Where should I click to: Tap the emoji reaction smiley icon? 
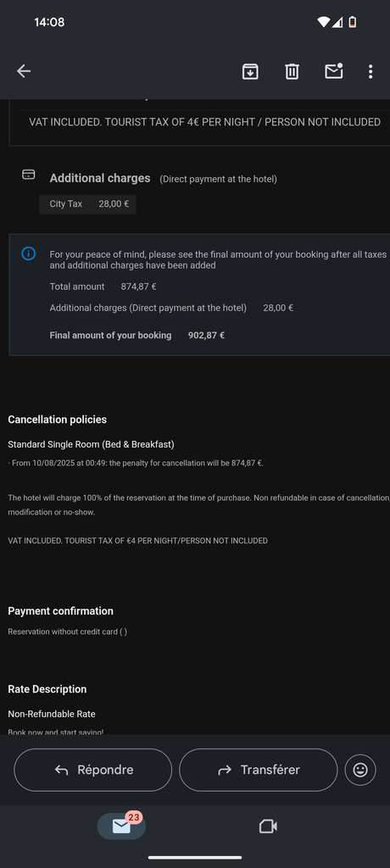(360, 770)
